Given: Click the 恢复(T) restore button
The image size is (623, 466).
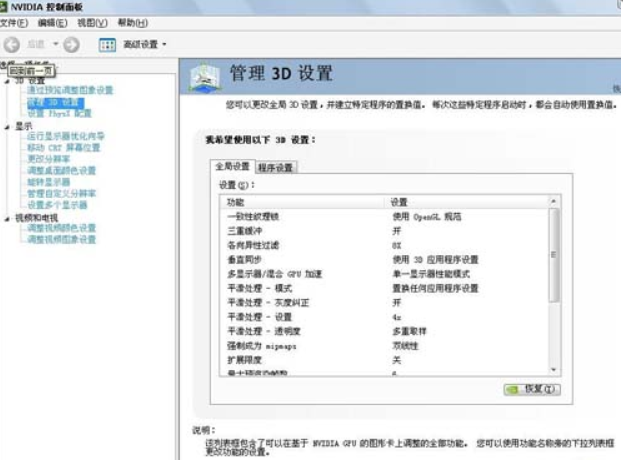Looking at the screenshot, I should 532,389.
